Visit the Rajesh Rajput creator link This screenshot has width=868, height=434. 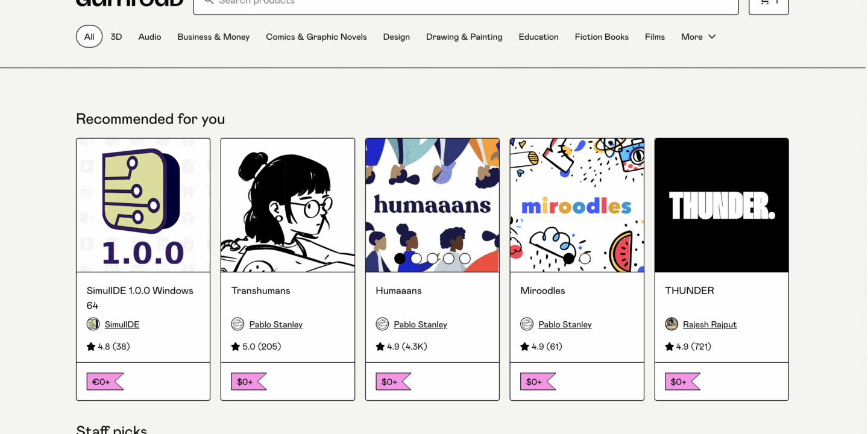pyautogui.click(x=709, y=324)
